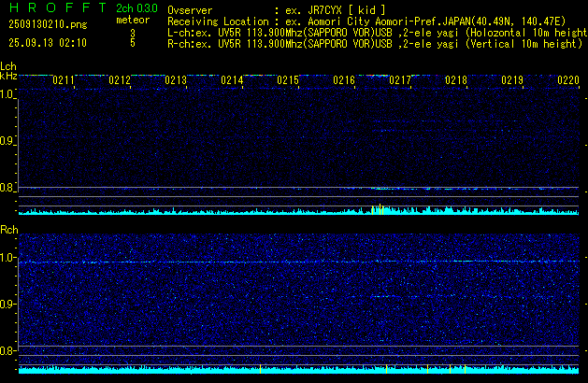Select the L-ch receiver description line
Viewport: 588px width, 383px height.
[378, 33]
